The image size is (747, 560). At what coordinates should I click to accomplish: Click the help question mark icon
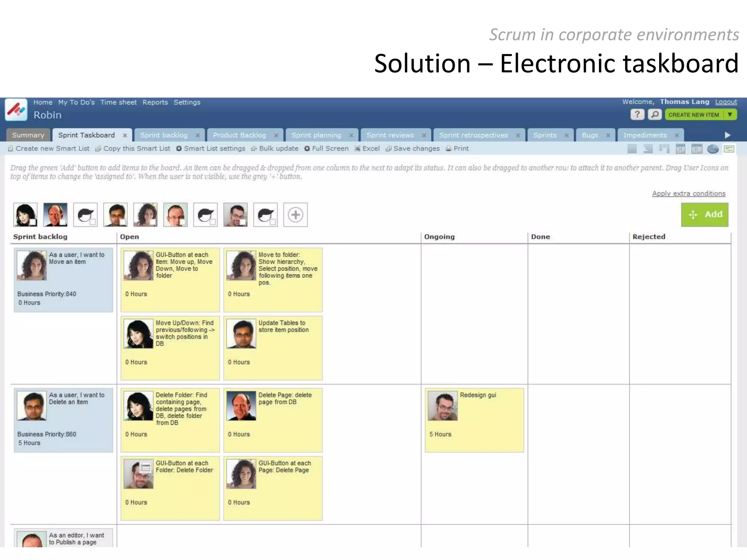637,115
